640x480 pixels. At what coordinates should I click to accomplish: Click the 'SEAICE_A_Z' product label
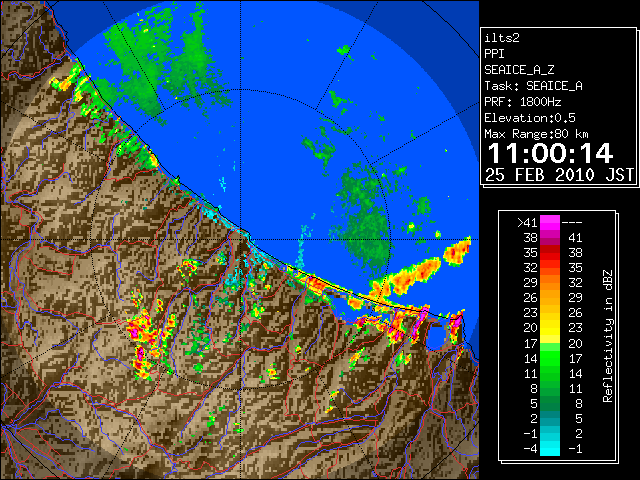519,70
